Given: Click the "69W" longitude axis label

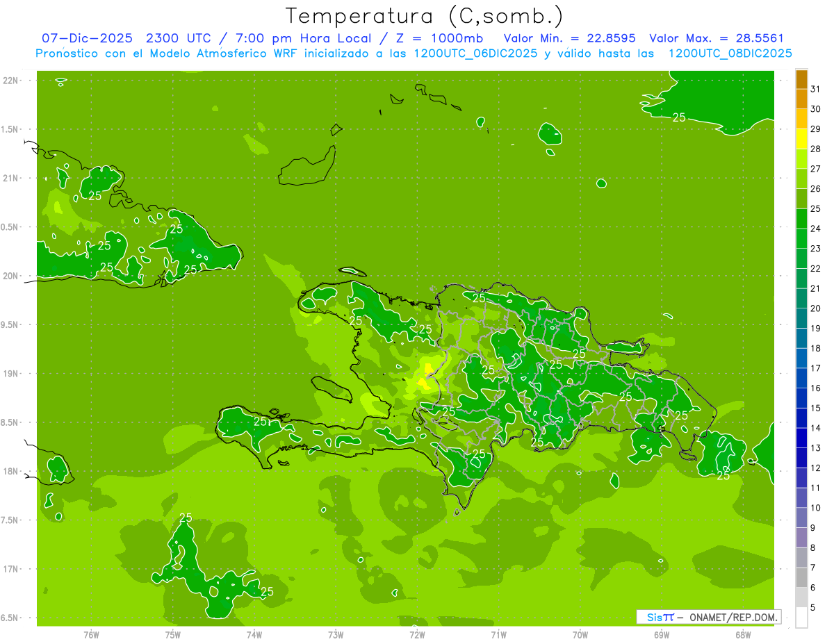Looking at the screenshot, I should [x=662, y=634].
